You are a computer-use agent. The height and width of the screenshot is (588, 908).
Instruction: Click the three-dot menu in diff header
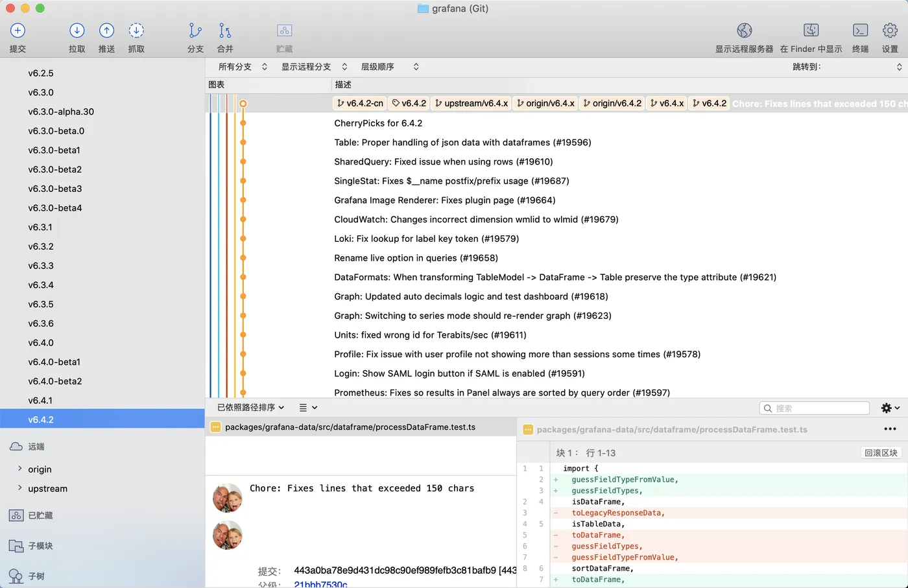tap(890, 429)
